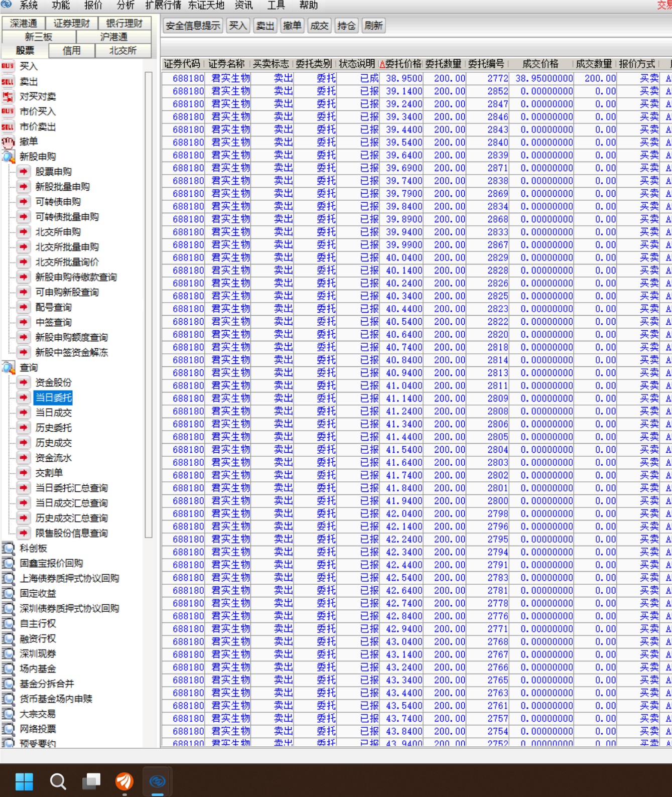Open Windows taskbar search
The width and height of the screenshot is (672, 797).
pyautogui.click(x=58, y=781)
